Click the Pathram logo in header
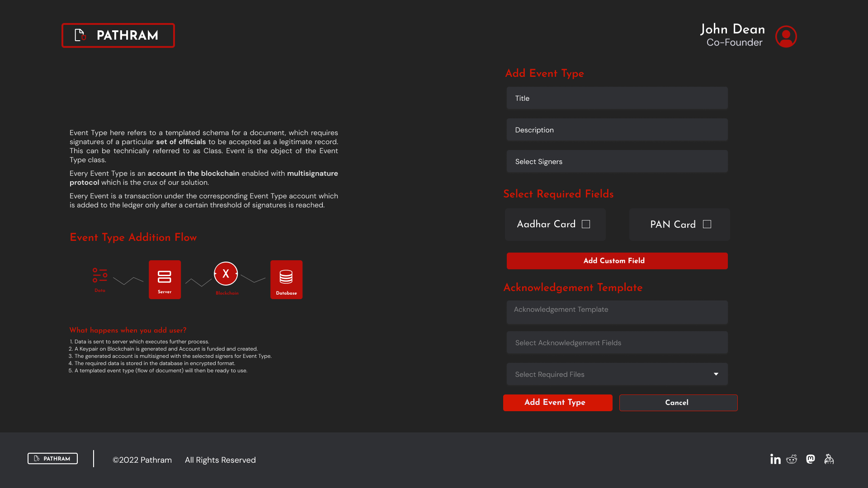868x488 pixels. click(x=118, y=35)
